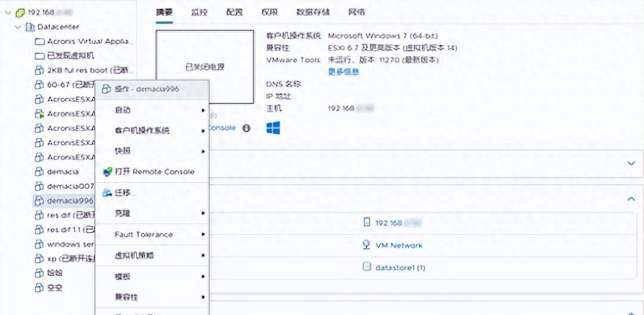The height and width of the screenshot is (315, 644).
Task: Open the 快照 submenu arrow
Action: click(203, 151)
